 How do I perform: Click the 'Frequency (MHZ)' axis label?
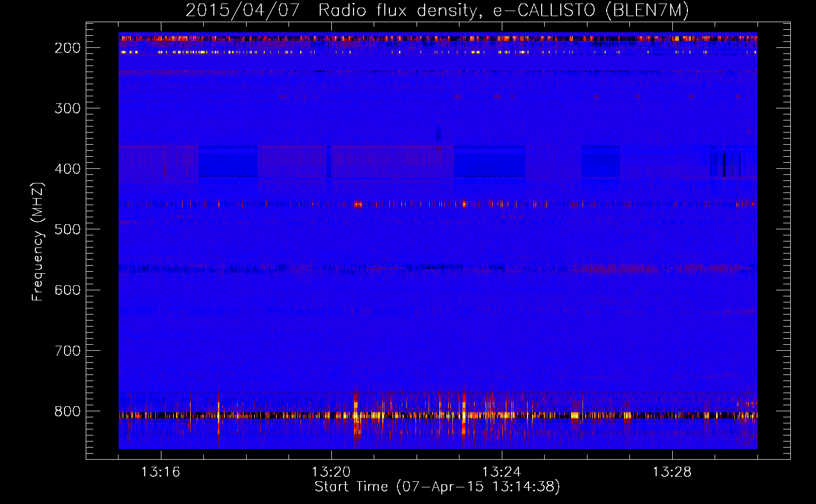(38, 242)
